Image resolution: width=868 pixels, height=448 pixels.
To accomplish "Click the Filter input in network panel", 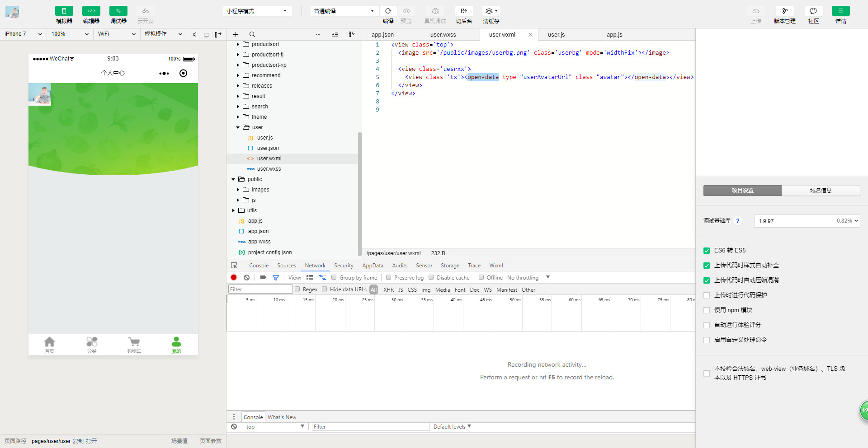I will tap(260, 289).
